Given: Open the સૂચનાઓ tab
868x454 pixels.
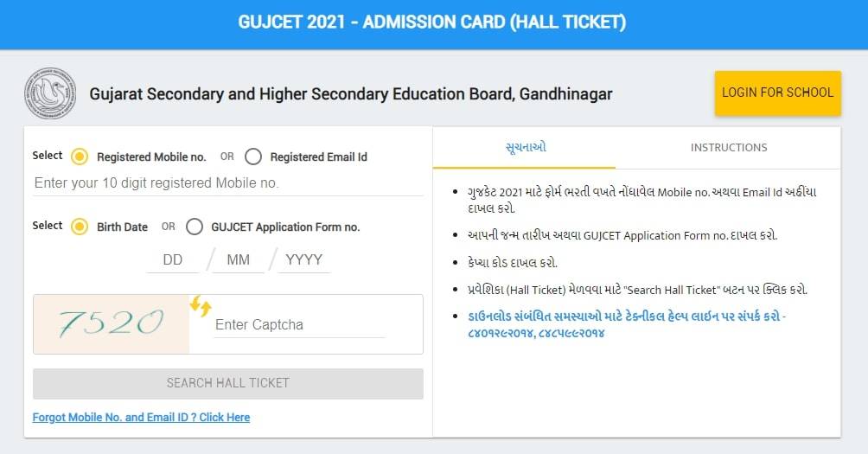Looking at the screenshot, I should coord(525,148).
